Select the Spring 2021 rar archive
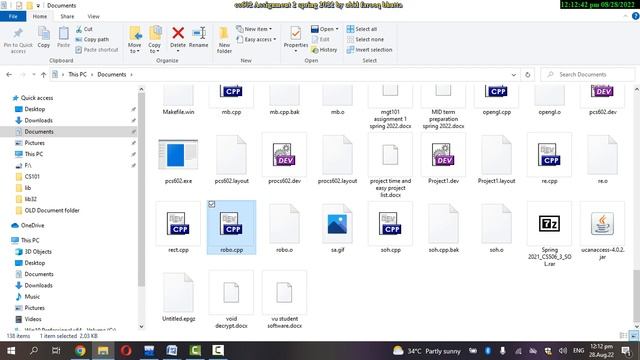Viewport: 640px width, 360px height. point(549,234)
